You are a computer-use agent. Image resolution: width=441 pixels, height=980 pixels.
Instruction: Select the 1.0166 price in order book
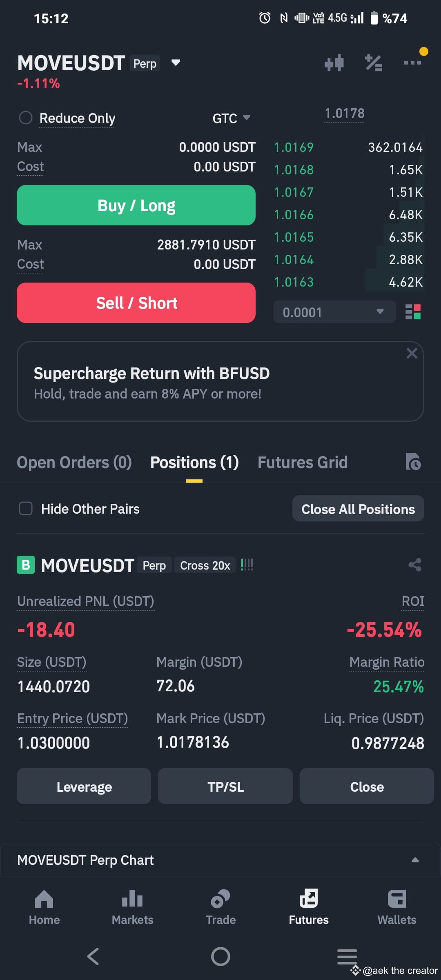(x=294, y=215)
